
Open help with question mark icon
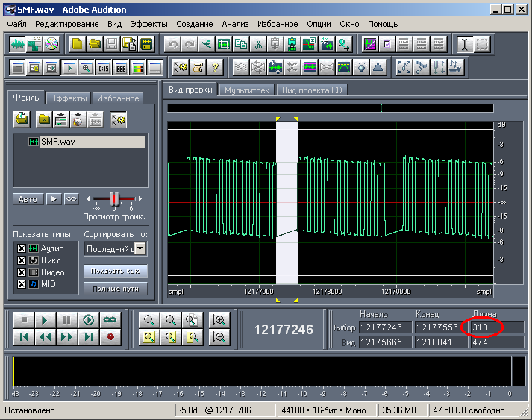pos(215,67)
